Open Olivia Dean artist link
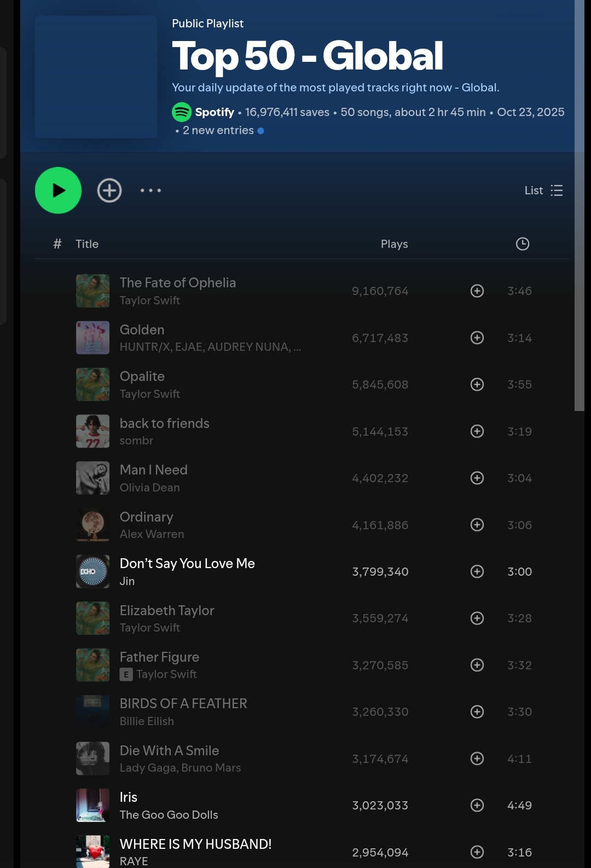 pyautogui.click(x=150, y=488)
